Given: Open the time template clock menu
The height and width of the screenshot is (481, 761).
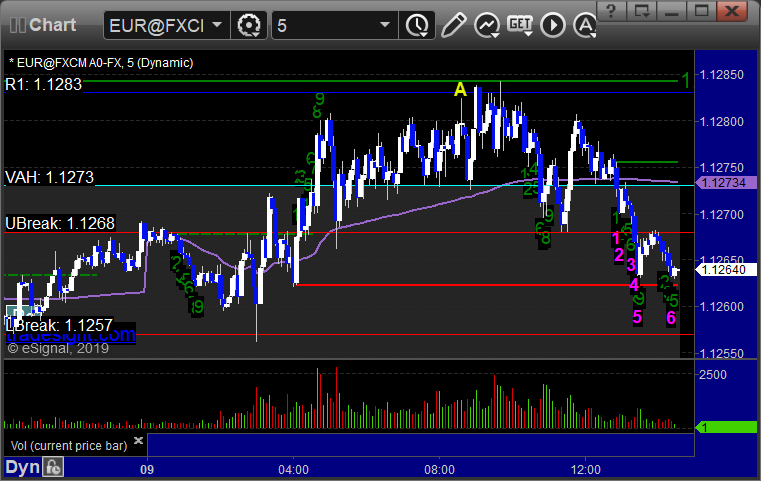Looking at the screenshot, I should click(x=417, y=25).
